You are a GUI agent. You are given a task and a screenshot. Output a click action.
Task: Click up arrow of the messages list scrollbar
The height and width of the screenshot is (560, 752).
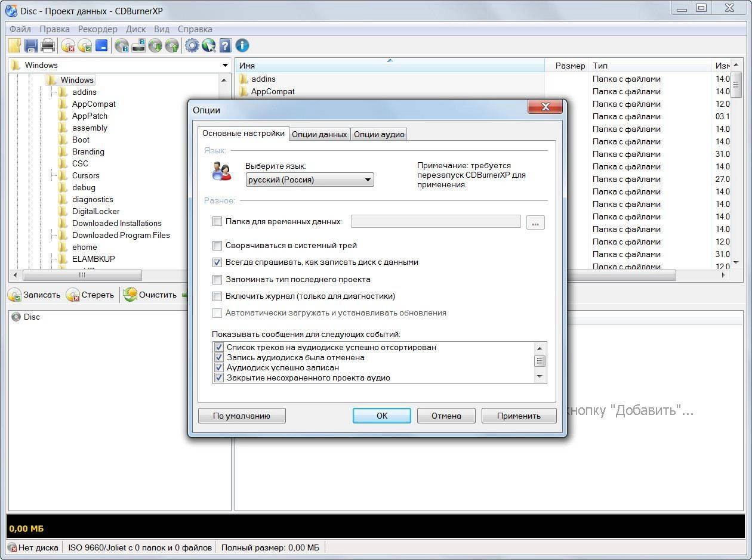540,348
